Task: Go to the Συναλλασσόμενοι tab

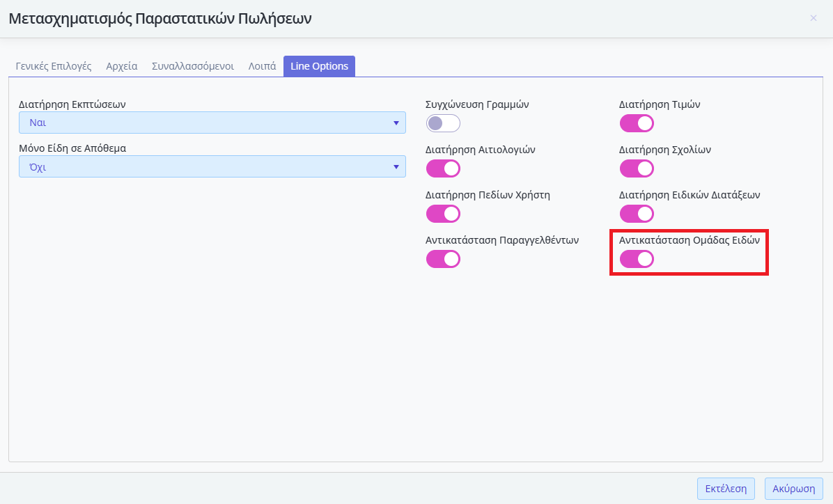Action: tap(193, 67)
